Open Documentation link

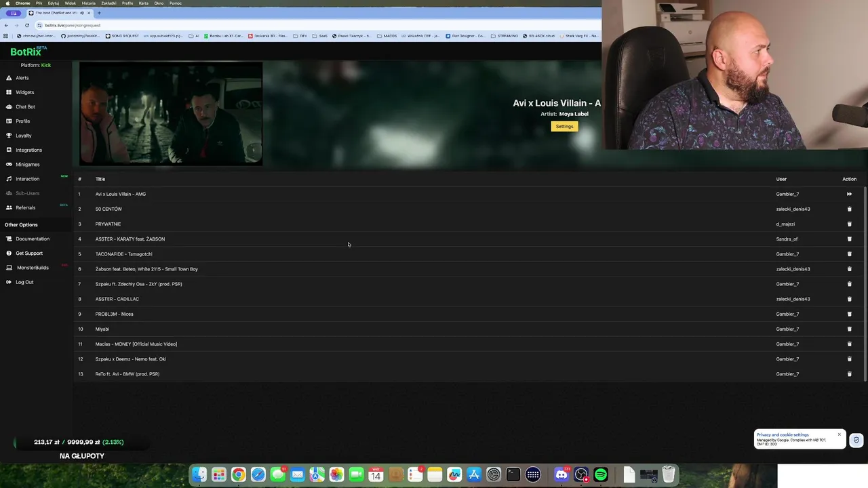pos(33,239)
